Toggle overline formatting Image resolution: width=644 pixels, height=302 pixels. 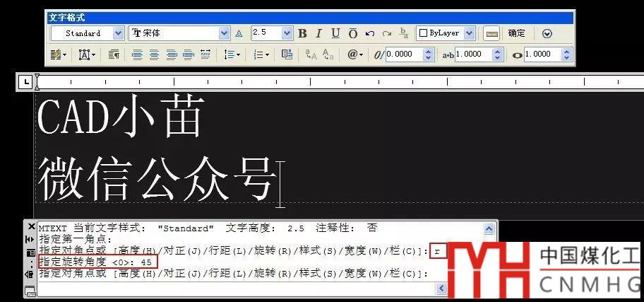point(353,34)
